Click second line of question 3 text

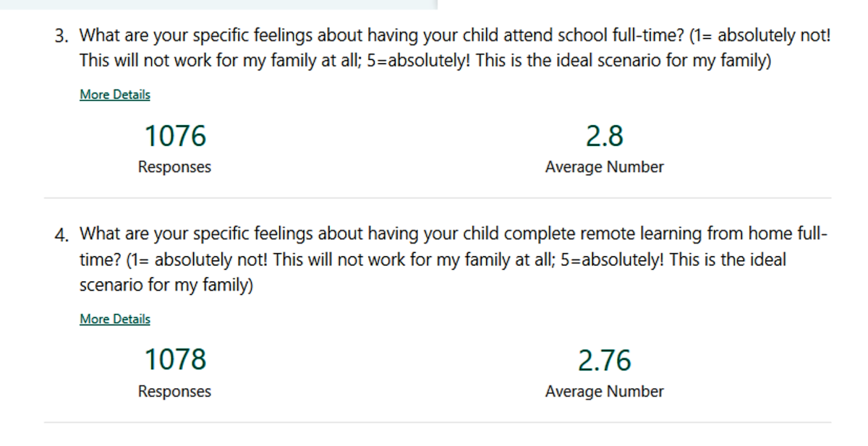point(425,61)
